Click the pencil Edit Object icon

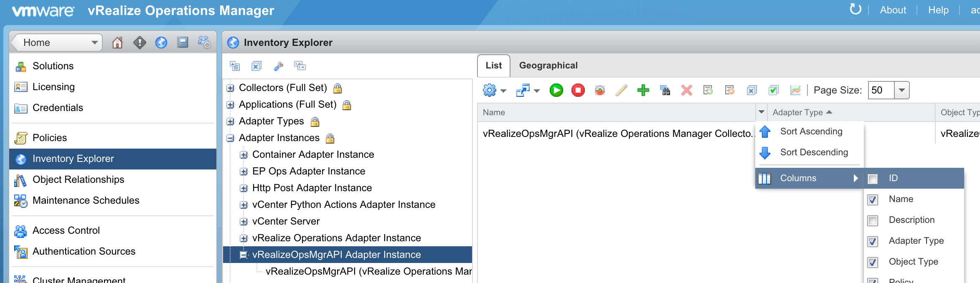[x=621, y=90]
